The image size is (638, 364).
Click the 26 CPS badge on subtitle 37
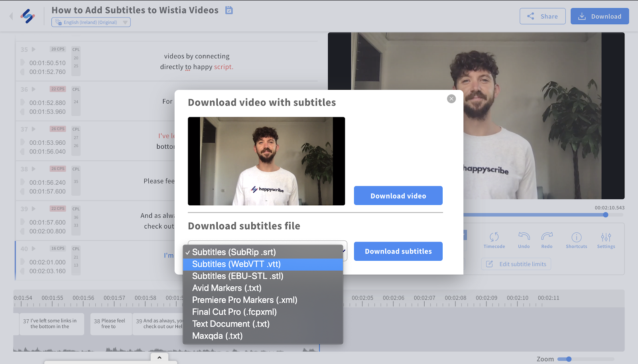(58, 129)
